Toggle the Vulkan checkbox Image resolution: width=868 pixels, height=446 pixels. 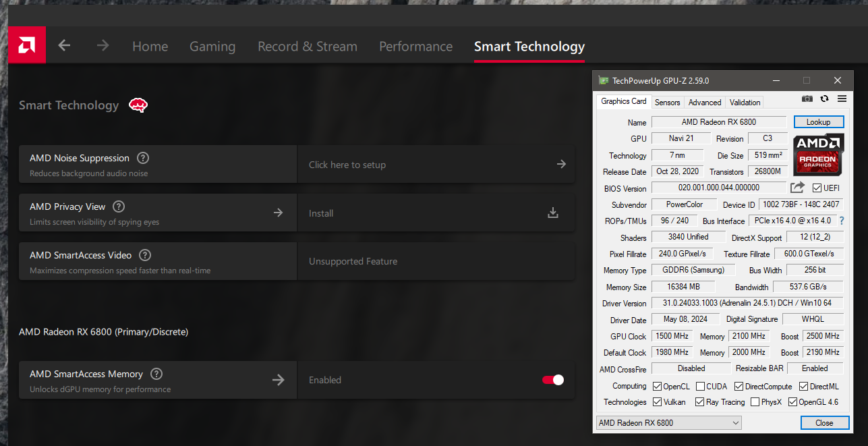pyautogui.click(x=657, y=402)
